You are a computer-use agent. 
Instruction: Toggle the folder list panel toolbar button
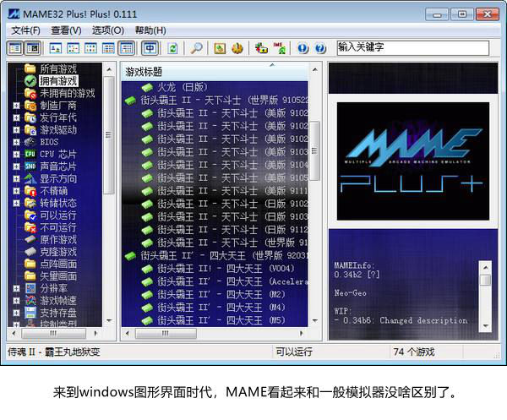(x=15, y=48)
